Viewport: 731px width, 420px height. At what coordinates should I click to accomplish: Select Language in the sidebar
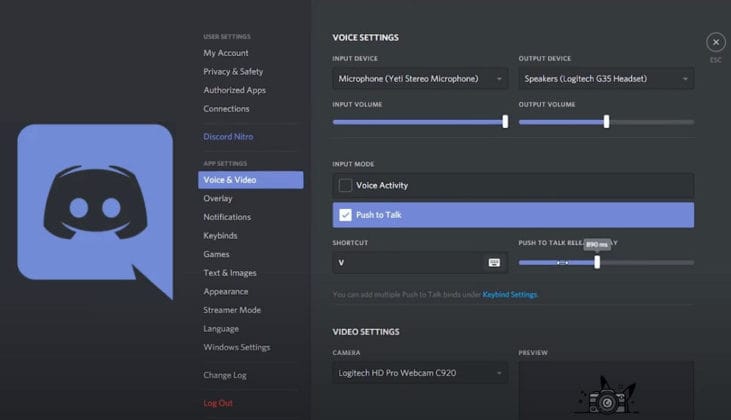pyautogui.click(x=221, y=329)
